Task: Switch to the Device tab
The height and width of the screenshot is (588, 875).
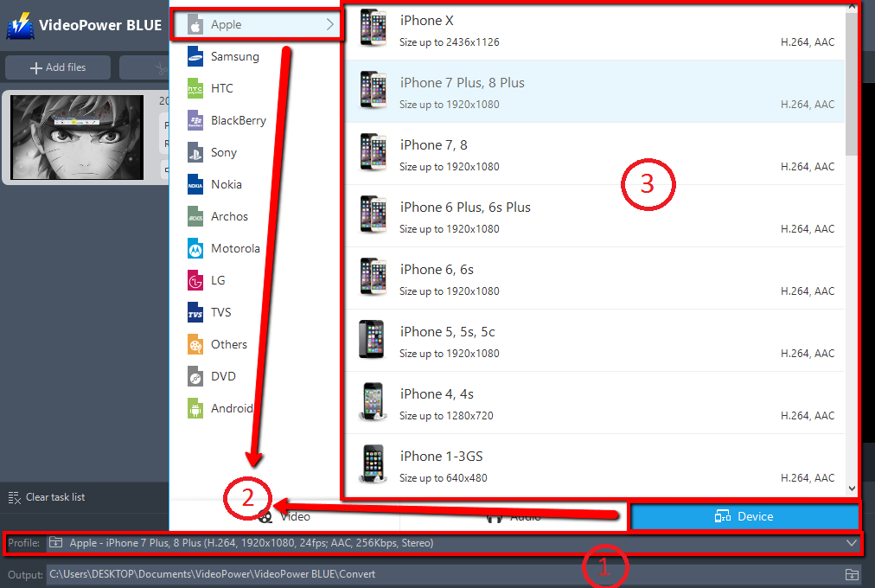Action: pyautogui.click(x=744, y=516)
